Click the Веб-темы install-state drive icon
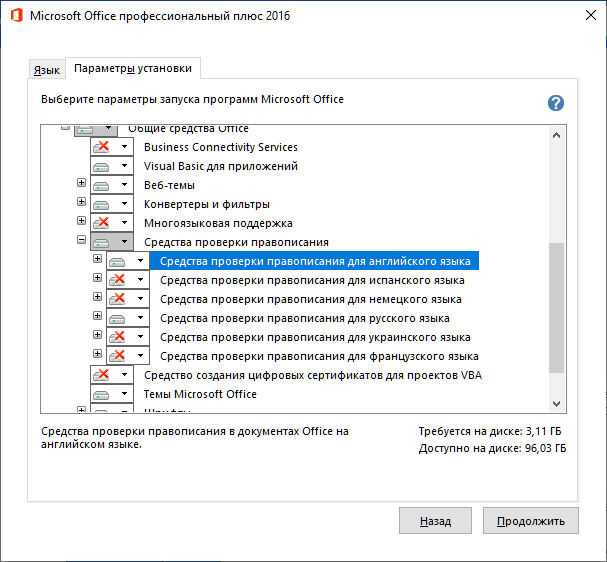 [101, 185]
